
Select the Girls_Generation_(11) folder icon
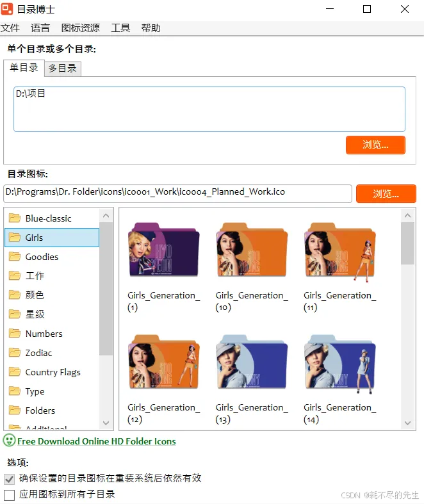pyautogui.click(x=340, y=252)
